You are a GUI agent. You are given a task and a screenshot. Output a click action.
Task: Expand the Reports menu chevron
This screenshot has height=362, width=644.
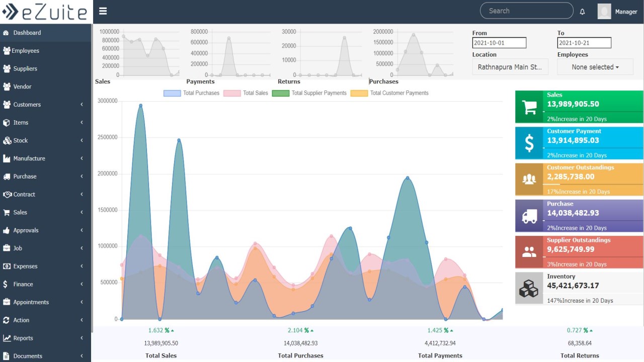point(82,338)
